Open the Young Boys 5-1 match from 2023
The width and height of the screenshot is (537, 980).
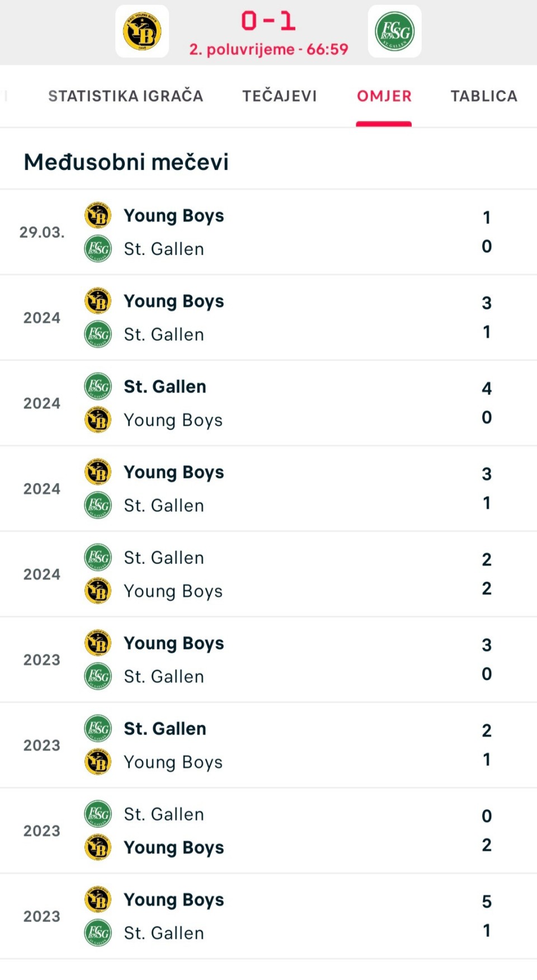[x=268, y=917]
